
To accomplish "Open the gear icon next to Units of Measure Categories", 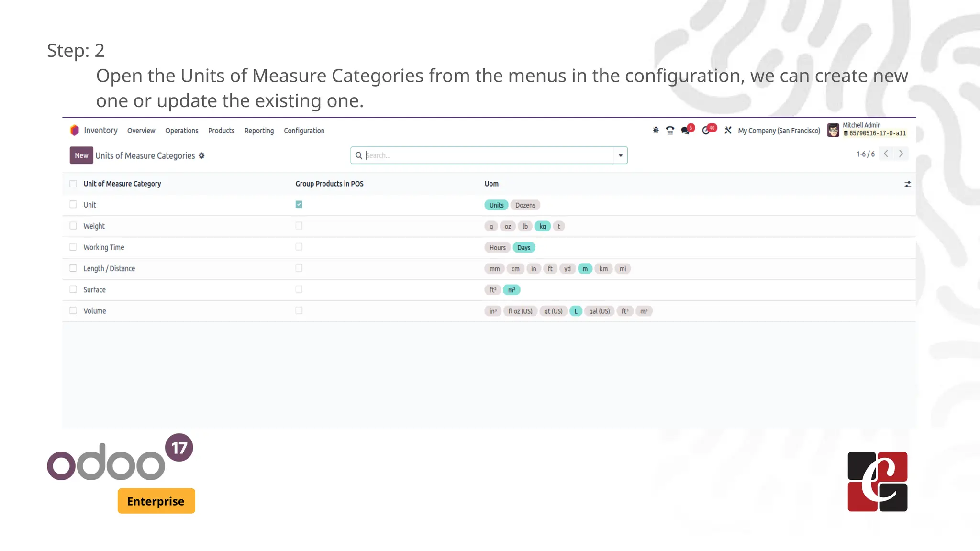I will [x=201, y=155].
